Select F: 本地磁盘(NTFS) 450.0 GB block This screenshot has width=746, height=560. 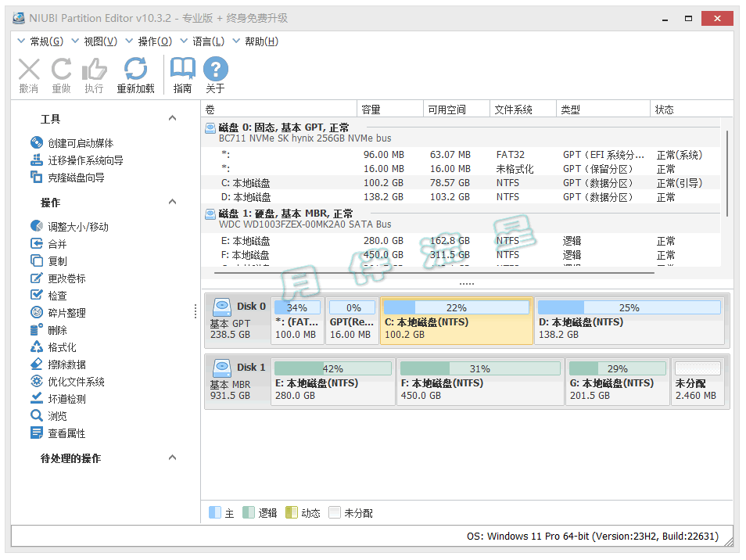click(x=480, y=382)
